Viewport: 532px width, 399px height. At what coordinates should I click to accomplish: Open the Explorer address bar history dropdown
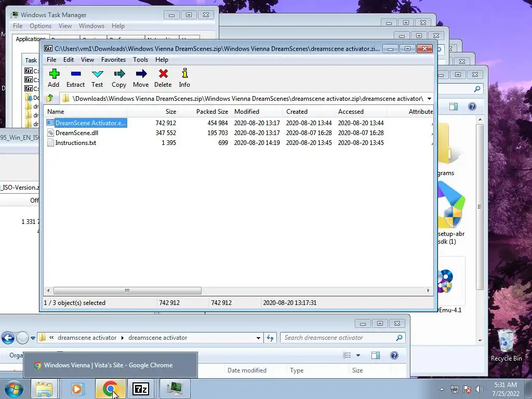[x=258, y=338]
